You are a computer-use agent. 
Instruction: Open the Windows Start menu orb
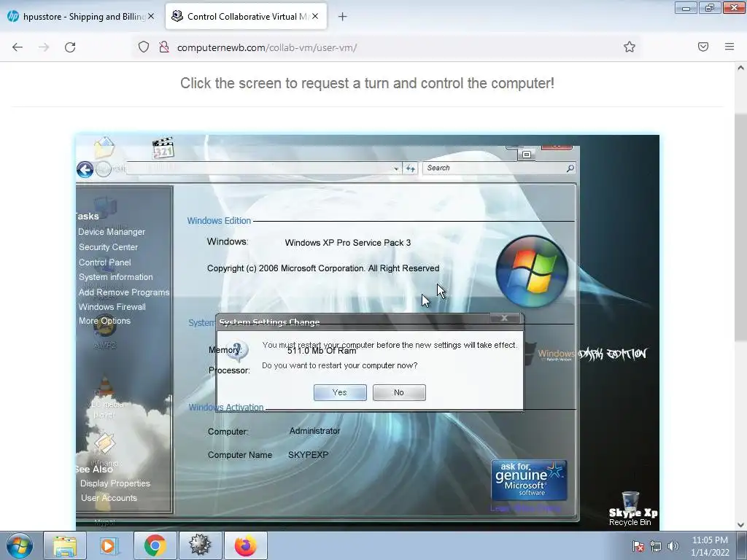point(20,545)
